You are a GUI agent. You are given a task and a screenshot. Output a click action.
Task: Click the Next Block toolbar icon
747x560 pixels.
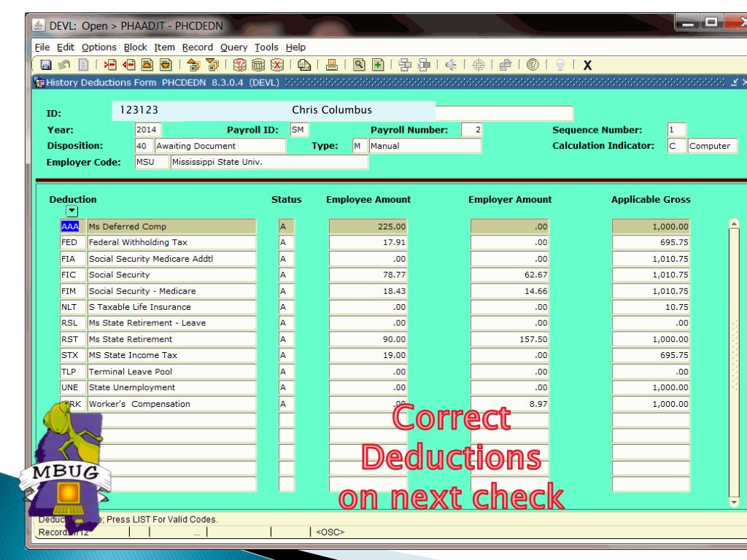point(212,65)
